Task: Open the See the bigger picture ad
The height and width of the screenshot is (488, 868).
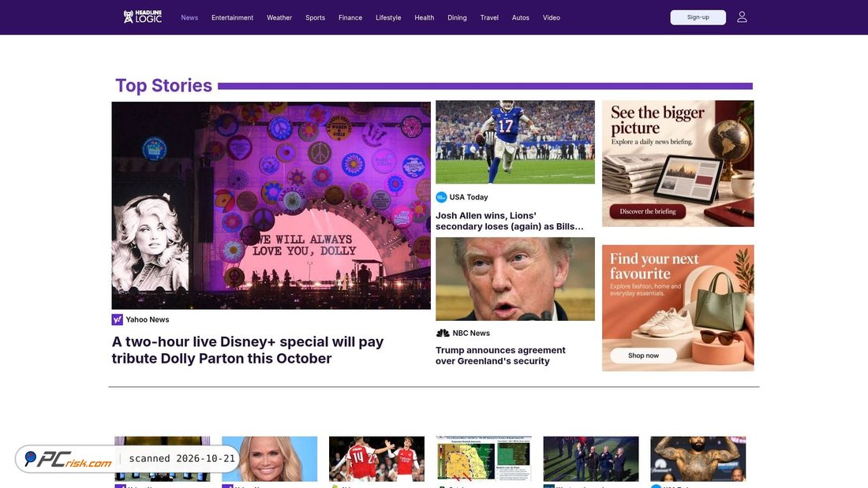Action: (x=678, y=163)
